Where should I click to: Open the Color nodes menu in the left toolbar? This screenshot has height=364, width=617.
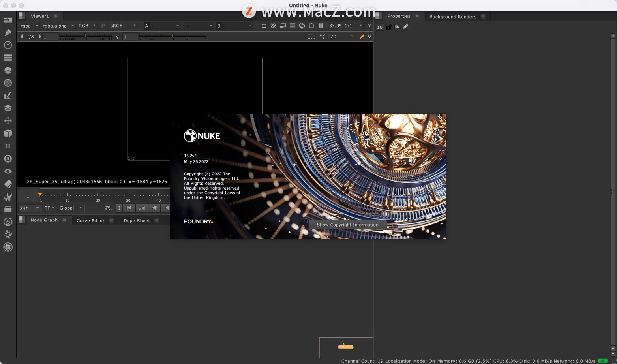[8, 70]
